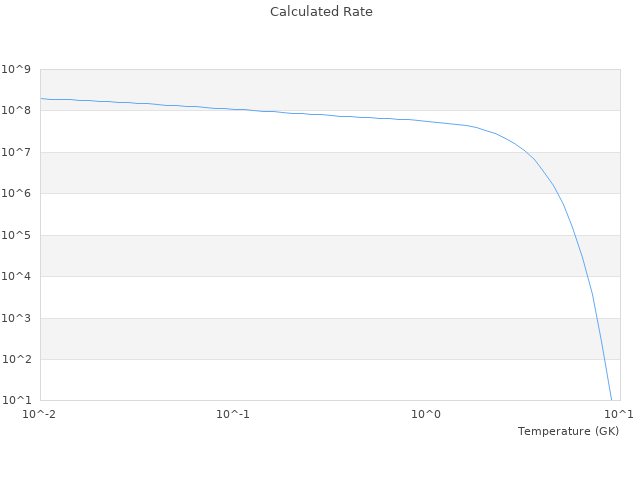640x480 pixels.
Task: Click the blue curve's starting point at left edge
Action: [x=41, y=99]
